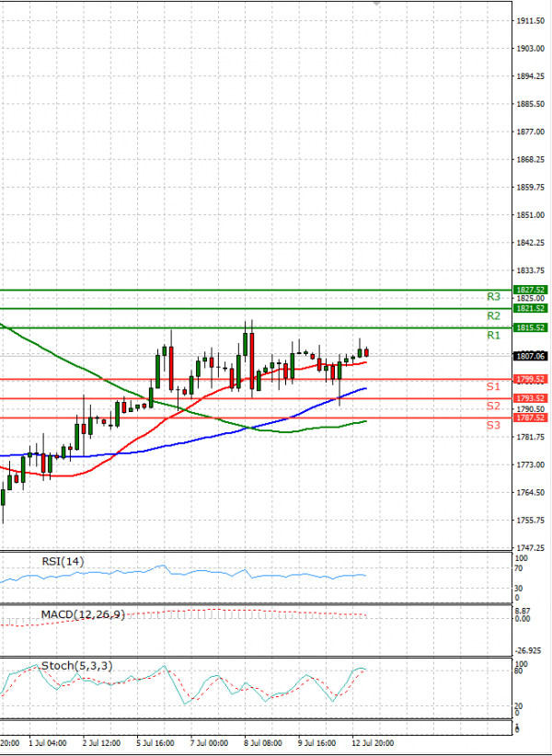552x756 pixels.
Task: Click the MACD scale value 8.87
Action: pyautogui.click(x=522, y=611)
